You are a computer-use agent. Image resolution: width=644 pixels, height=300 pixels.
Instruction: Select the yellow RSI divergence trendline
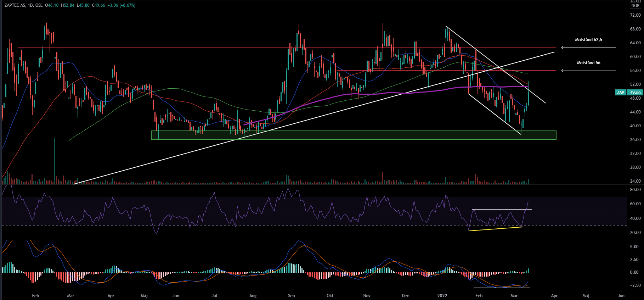495,229
